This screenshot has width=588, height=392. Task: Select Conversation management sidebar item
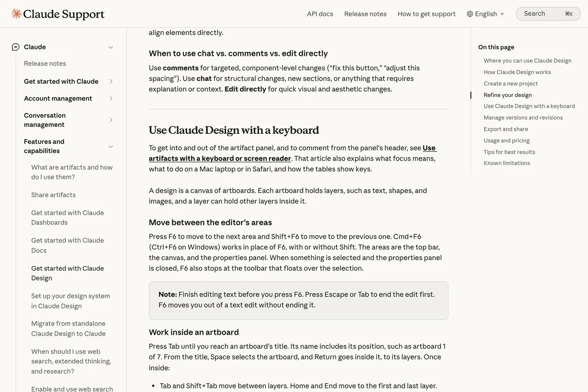45,120
